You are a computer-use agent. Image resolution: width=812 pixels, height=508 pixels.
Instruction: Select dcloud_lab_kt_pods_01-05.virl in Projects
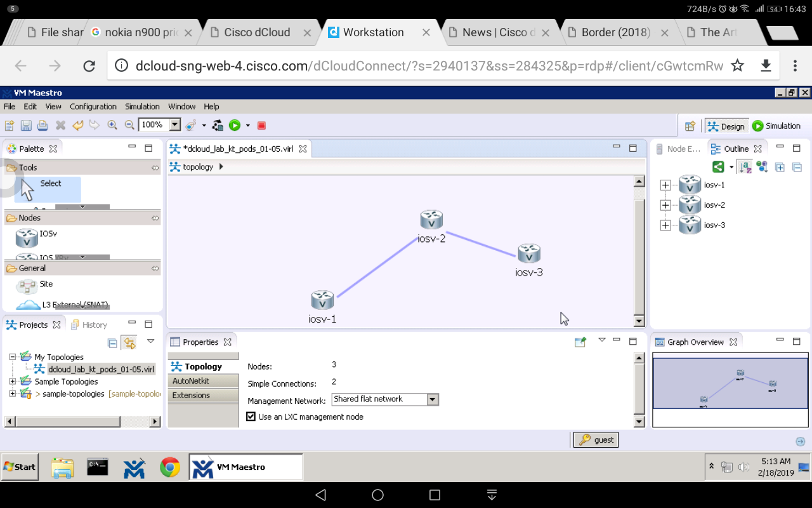[x=100, y=369]
